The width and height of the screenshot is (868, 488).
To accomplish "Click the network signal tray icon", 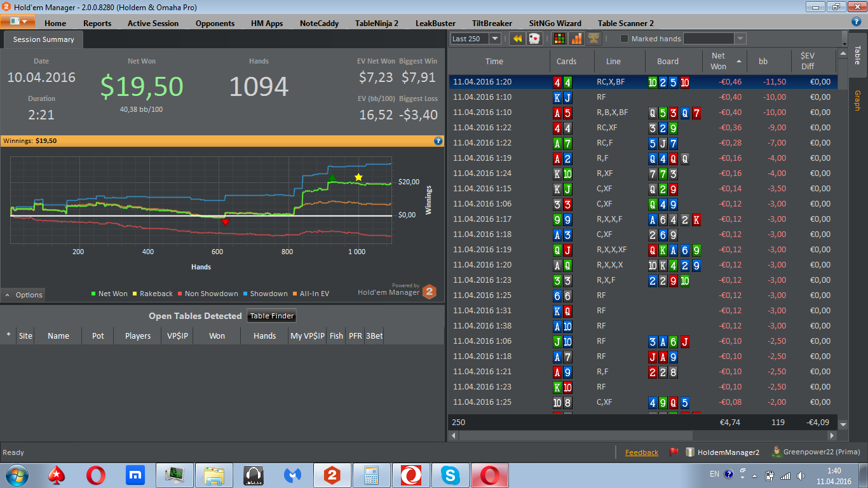I will pyautogui.click(x=785, y=475).
